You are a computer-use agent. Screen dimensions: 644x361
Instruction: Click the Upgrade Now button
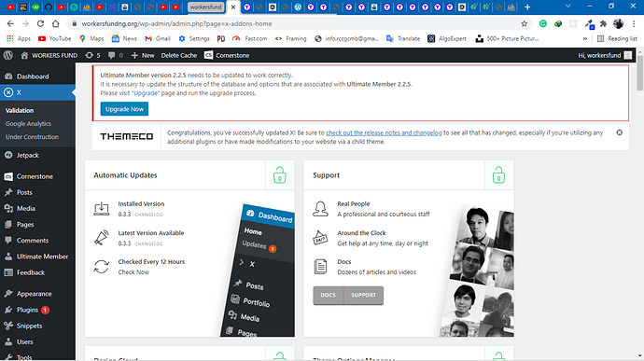point(124,109)
